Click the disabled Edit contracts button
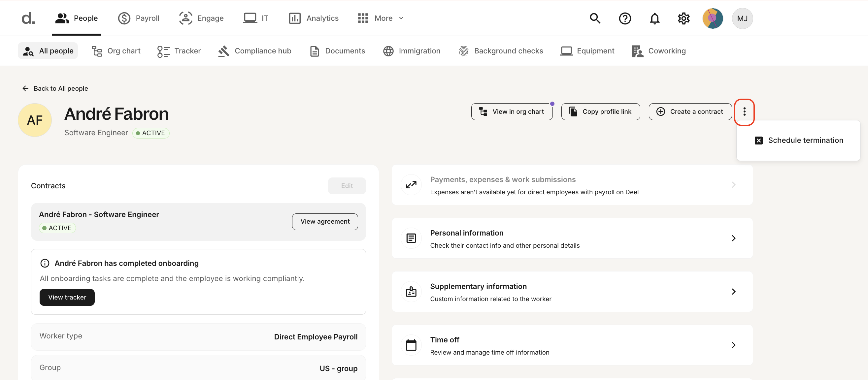This screenshot has height=380, width=868. (x=347, y=186)
